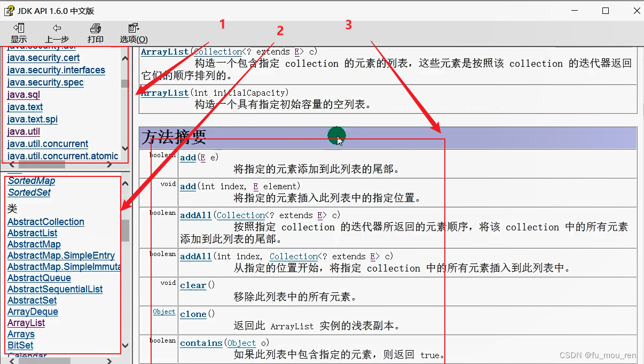Open the AbstractCollection class link
Viewport: 644px width, 364px height.
point(46,221)
